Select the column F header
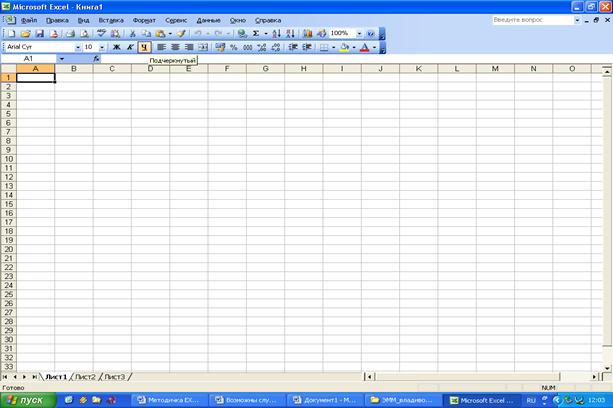Viewport: 613px width, 408px height. [x=227, y=69]
